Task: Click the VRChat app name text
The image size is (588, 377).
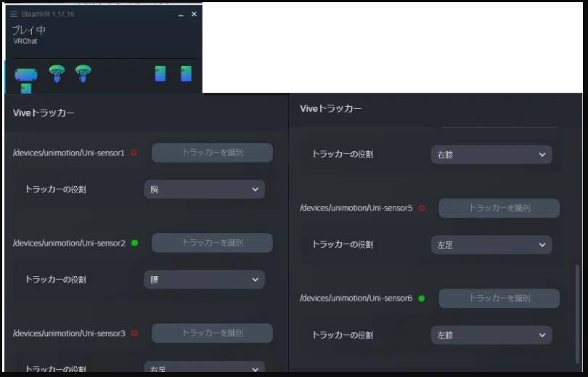Action: (25, 41)
